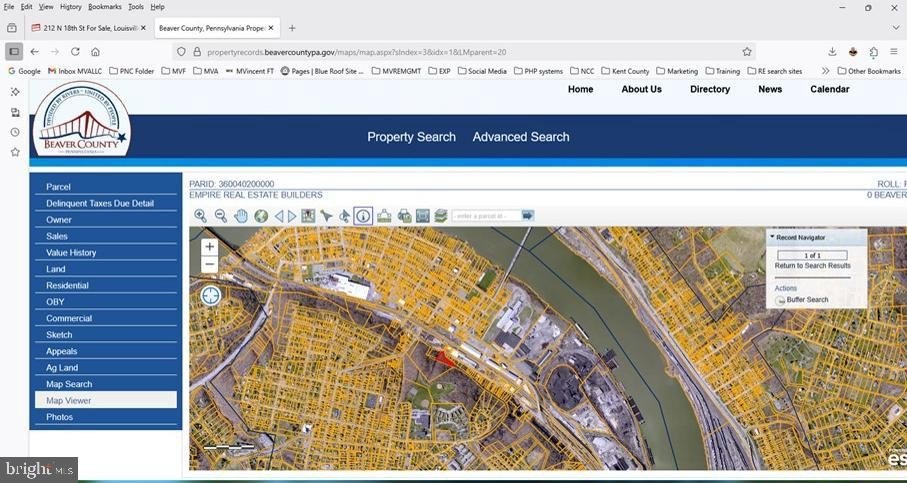Screen dimensions: 907x483
Task: Click the Buffer Search action
Action: coord(806,300)
